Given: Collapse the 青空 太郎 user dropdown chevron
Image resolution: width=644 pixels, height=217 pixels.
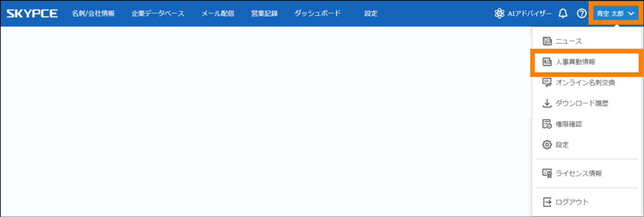Looking at the screenshot, I should pos(631,14).
